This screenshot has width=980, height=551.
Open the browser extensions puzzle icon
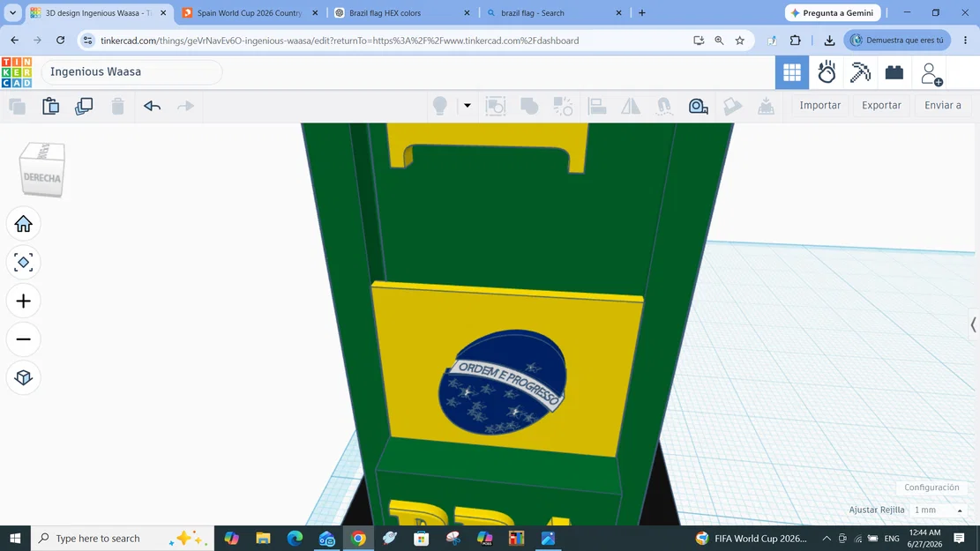(795, 41)
